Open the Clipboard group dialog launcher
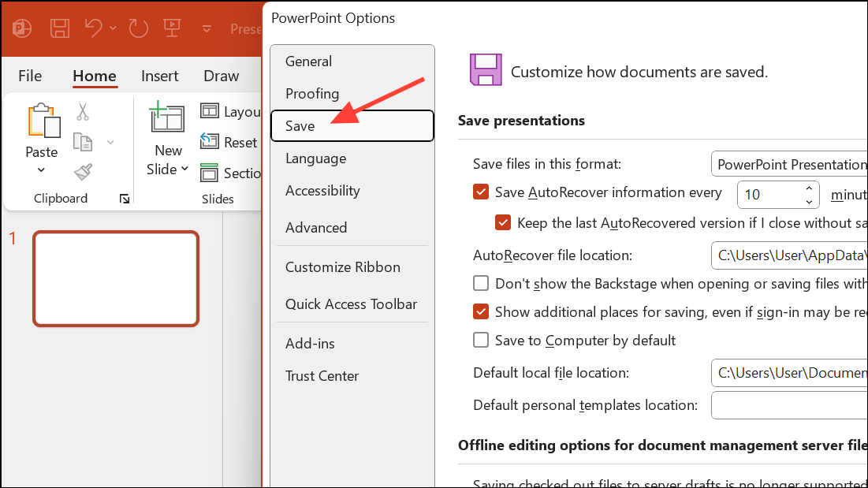868x488 pixels. 124,199
